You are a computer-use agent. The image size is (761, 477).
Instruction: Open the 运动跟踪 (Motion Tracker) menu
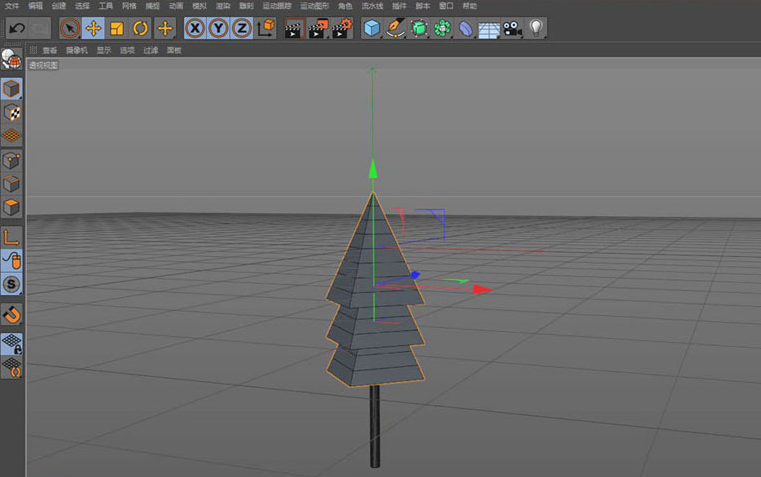click(277, 6)
